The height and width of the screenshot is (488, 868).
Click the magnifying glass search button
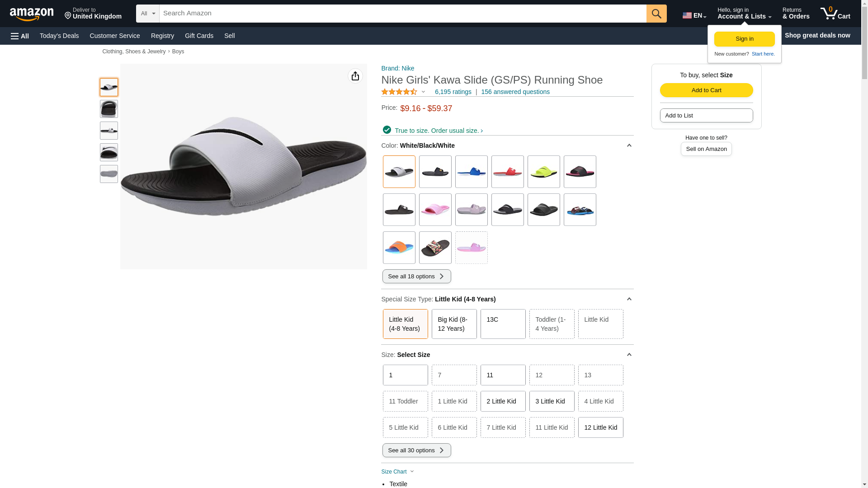click(x=656, y=14)
